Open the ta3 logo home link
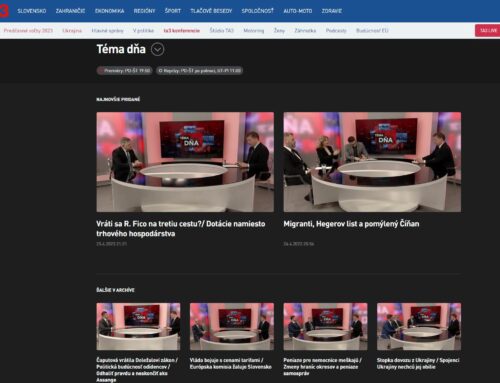500x383 pixels. (x=4, y=11)
